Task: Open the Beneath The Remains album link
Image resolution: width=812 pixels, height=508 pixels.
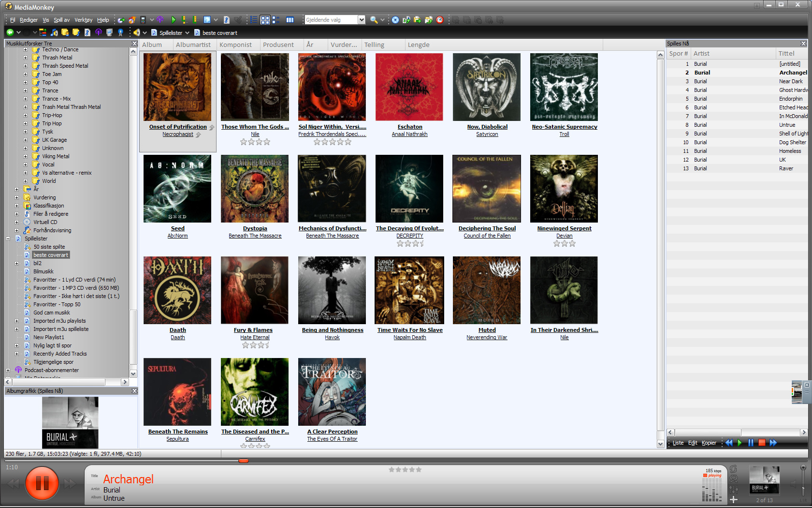Action: pyautogui.click(x=178, y=432)
